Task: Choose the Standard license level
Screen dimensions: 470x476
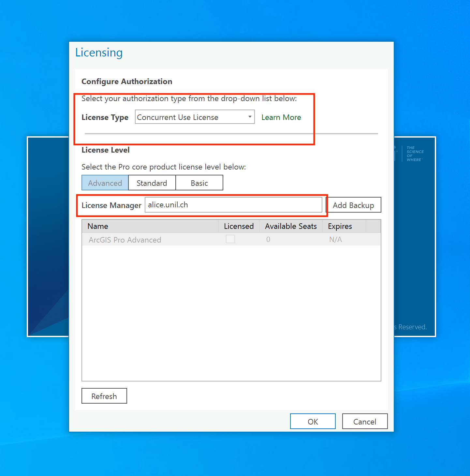Action: click(152, 183)
